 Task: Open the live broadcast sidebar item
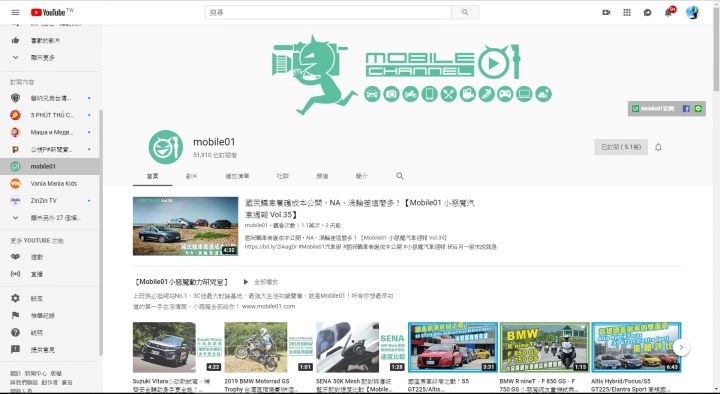pyautogui.click(x=50, y=274)
